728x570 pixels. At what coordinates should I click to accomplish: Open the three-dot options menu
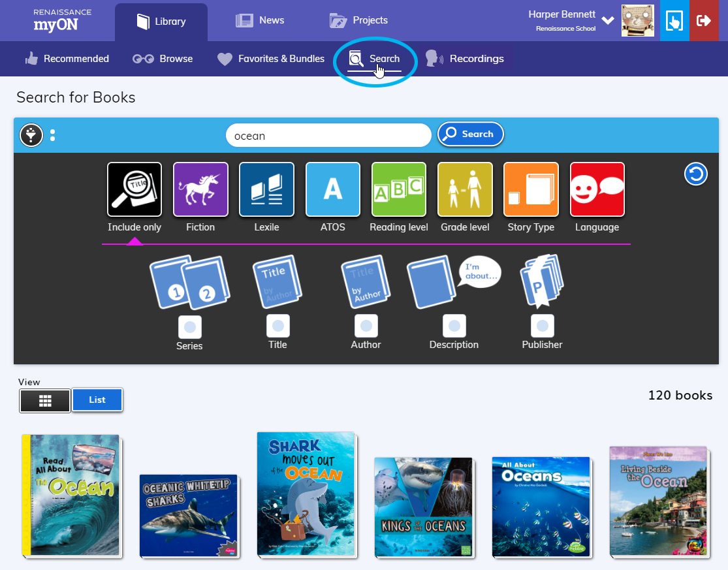coord(53,135)
